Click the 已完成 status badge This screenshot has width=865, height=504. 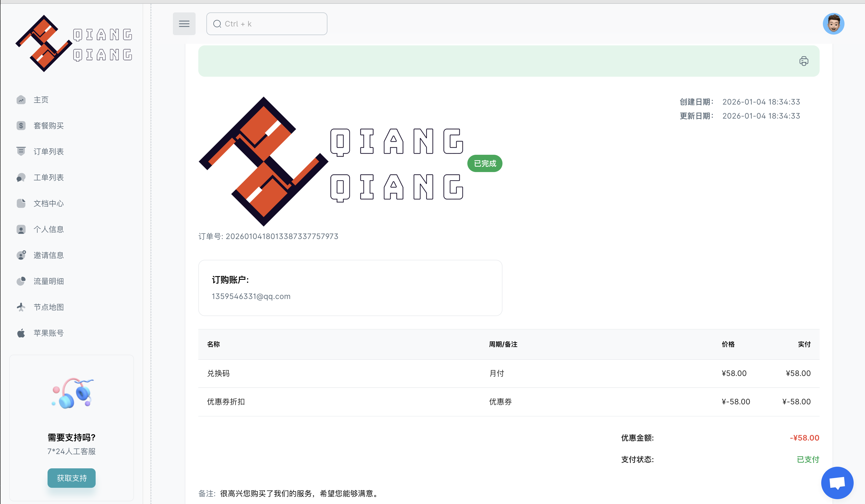[484, 163]
